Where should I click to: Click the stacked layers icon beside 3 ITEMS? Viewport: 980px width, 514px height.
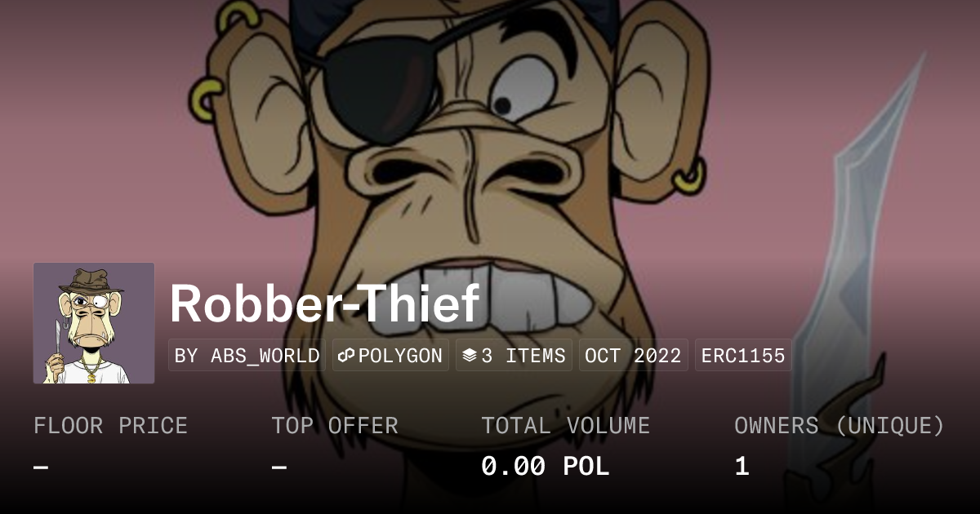tap(470, 356)
